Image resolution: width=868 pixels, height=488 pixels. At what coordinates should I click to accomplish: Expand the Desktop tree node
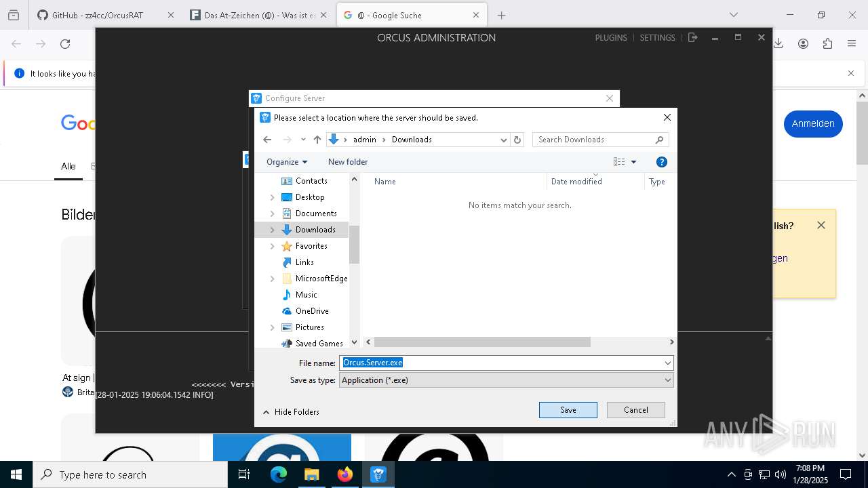pos(273,197)
